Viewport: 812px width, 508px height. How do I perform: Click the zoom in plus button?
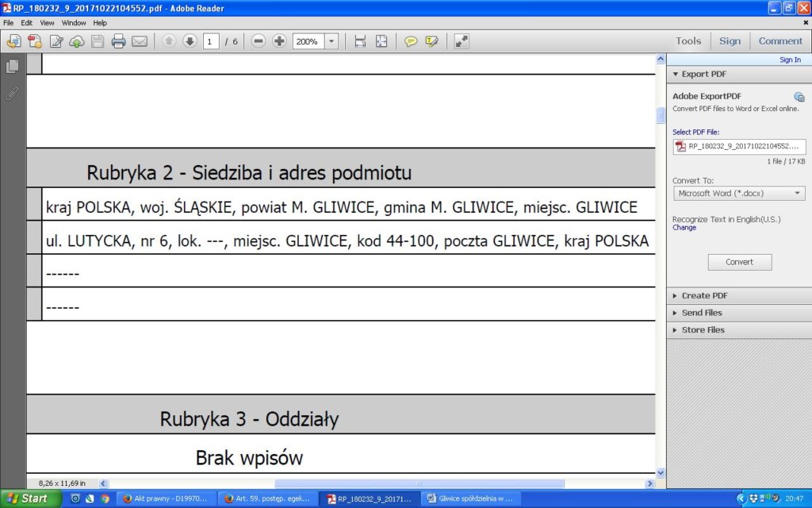279,41
